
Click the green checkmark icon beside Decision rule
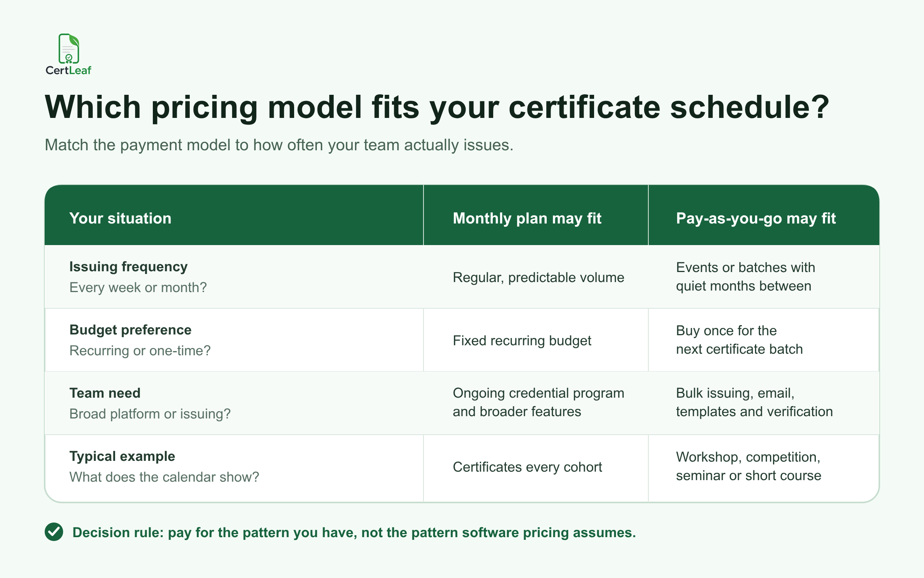click(x=54, y=532)
